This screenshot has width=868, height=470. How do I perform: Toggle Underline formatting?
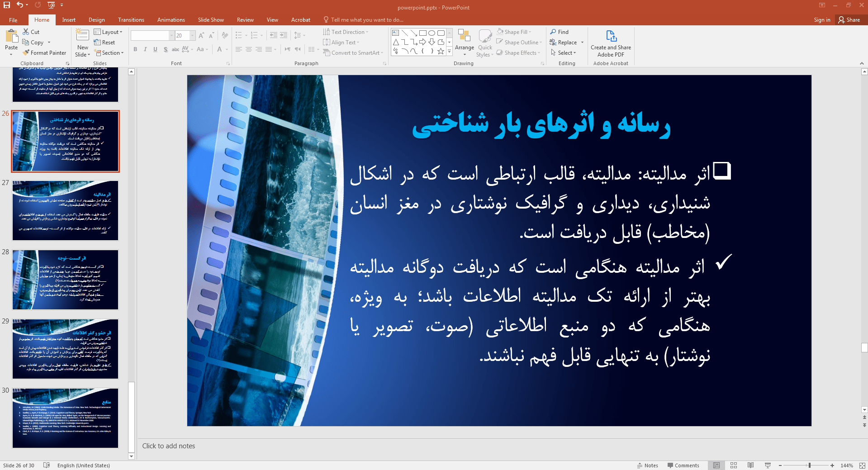155,49
